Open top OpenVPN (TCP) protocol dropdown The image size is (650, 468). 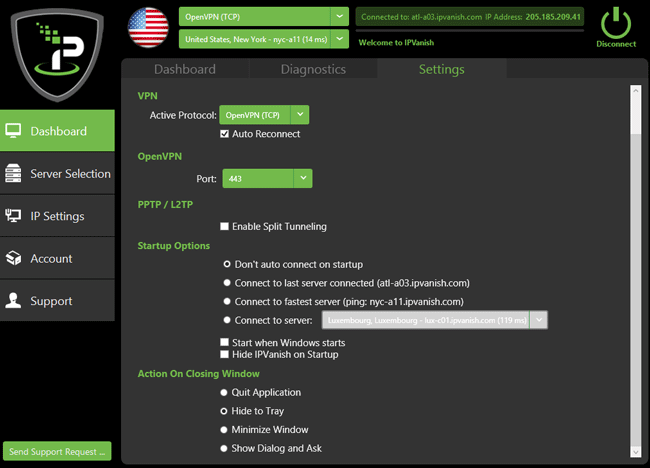click(x=264, y=17)
